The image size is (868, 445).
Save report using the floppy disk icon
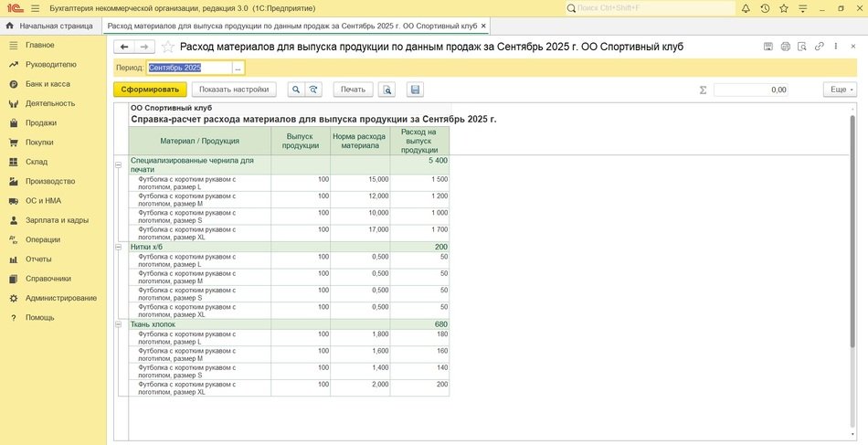tap(415, 90)
